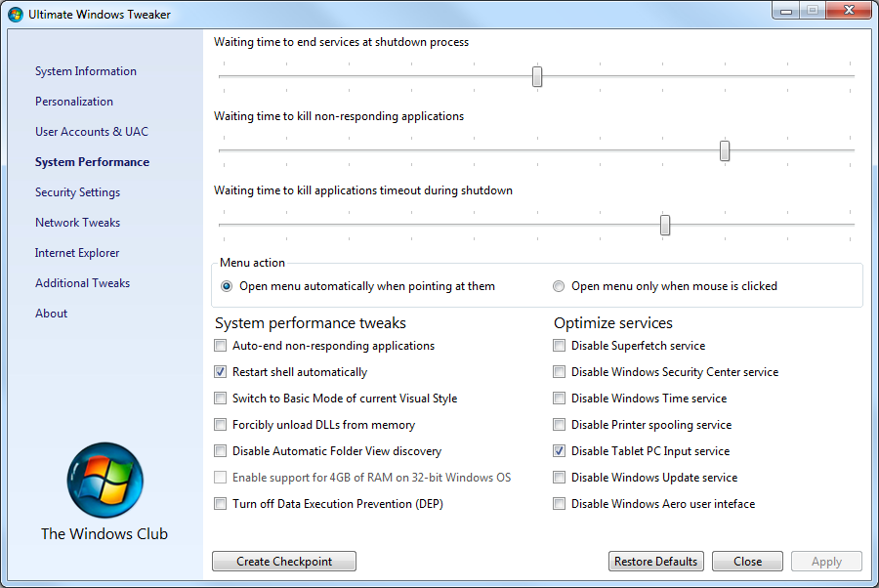Viewport: 879px width, 588px height.
Task: Click the System performance tweaks heading
Action: point(311,323)
